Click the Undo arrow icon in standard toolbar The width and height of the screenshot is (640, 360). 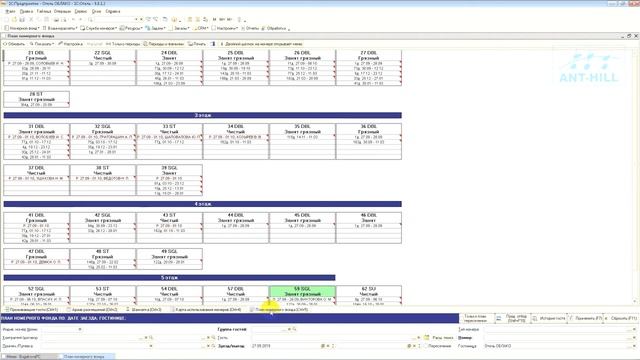point(73,20)
